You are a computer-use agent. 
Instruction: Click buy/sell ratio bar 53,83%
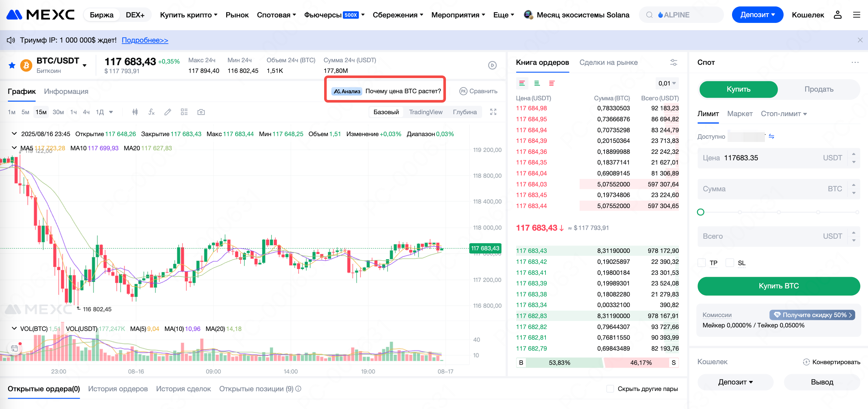(559, 363)
